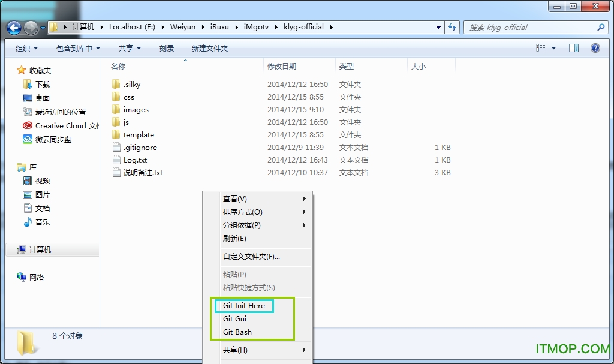
Task: Toggle the preview pane icon
Action: (x=573, y=48)
